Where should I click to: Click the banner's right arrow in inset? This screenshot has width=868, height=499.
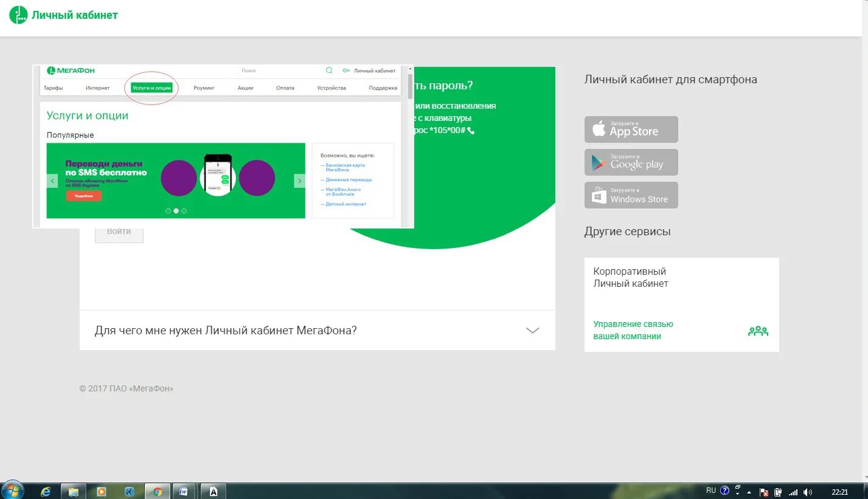(299, 181)
